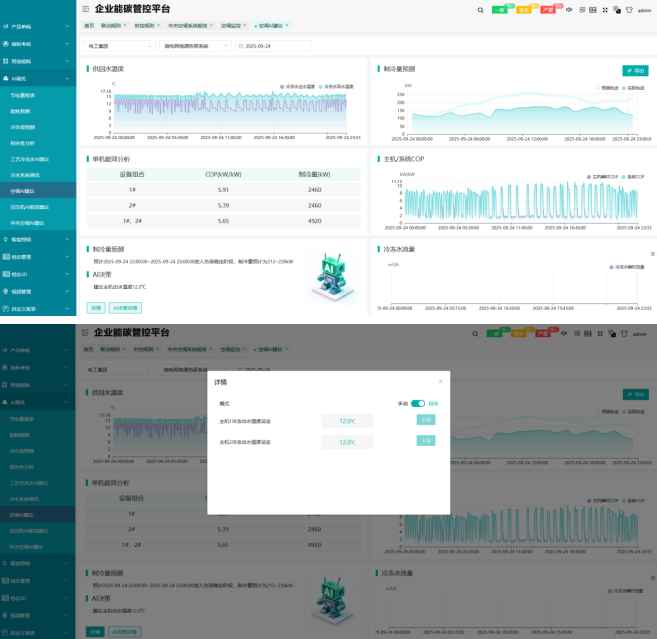The width and height of the screenshot is (657, 639).
Task: Click the search magnifier icon in the undimmed header
Action: point(480,10)
